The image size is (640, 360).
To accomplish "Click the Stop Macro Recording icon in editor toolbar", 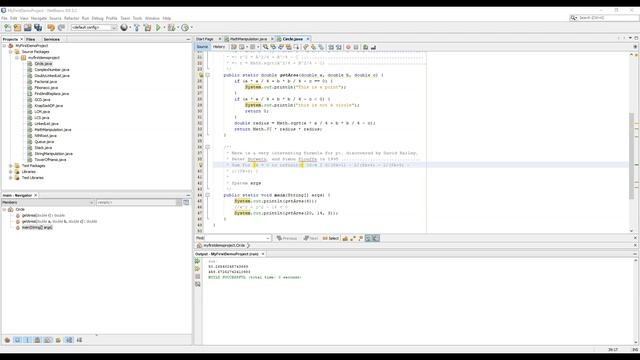I will coord(356,47).
